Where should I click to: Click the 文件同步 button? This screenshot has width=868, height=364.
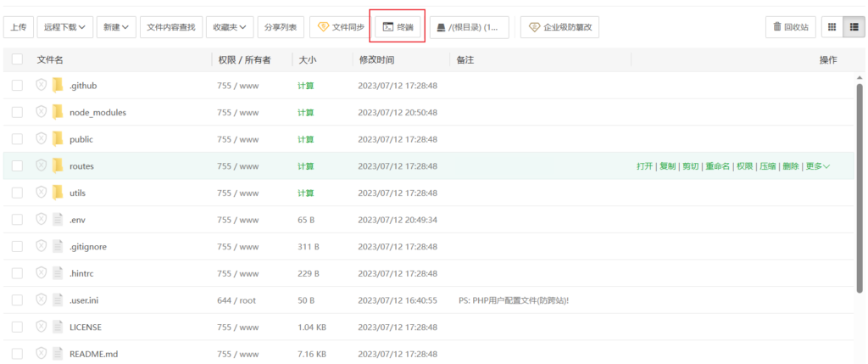click(x=340, y=26)
